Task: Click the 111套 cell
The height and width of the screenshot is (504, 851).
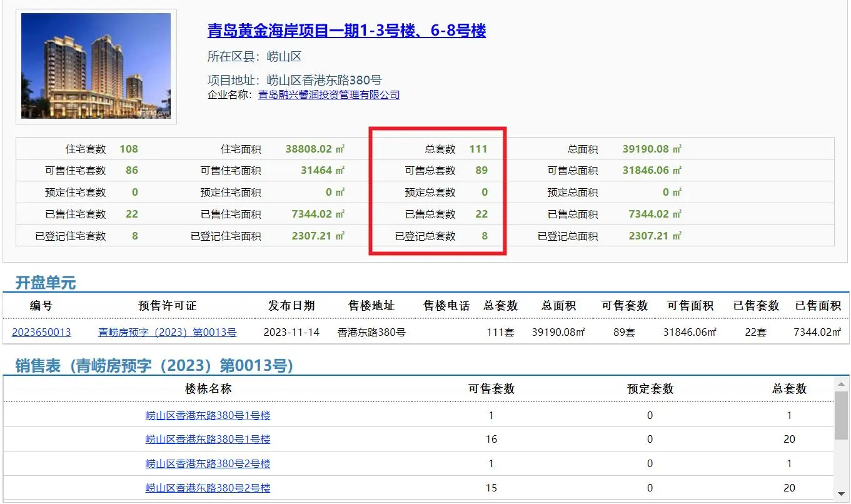Action: click(500, 332)
